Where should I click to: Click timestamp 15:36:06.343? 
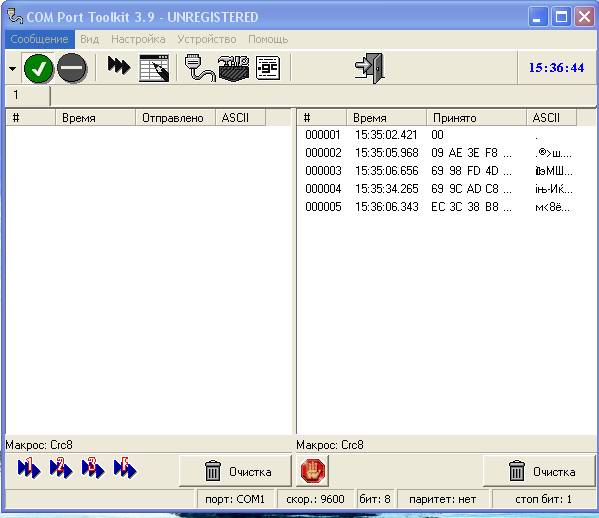pos(387,207)
